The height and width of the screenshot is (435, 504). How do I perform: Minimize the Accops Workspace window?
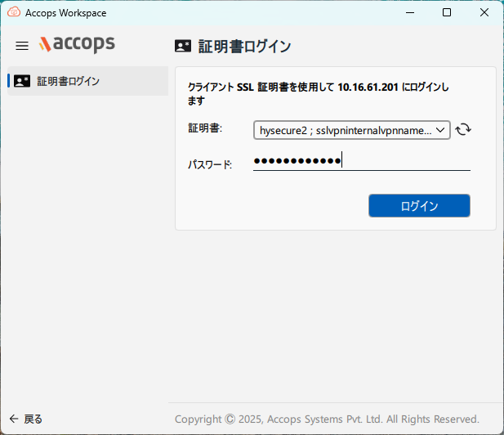(x=410, y=12)
